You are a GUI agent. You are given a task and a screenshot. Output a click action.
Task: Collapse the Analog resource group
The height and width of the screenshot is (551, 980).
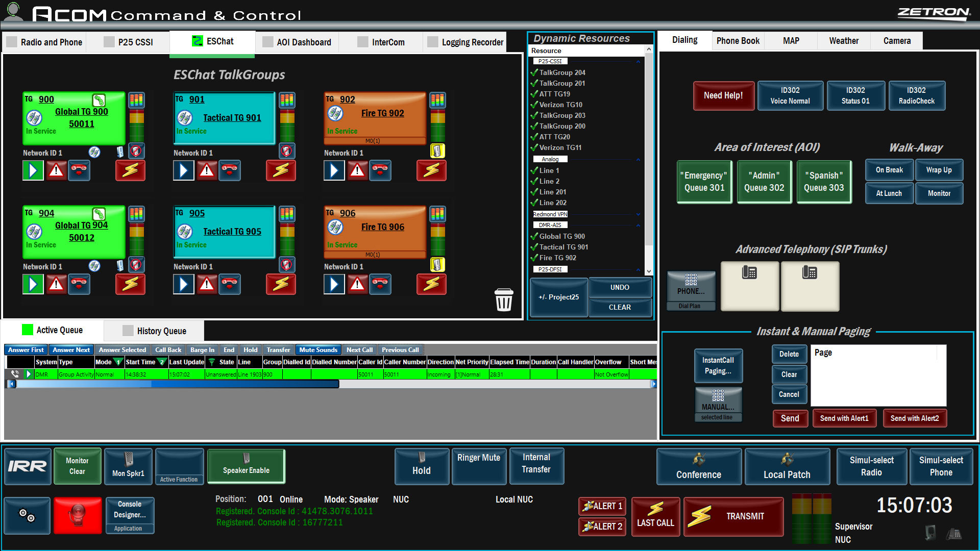638,159
